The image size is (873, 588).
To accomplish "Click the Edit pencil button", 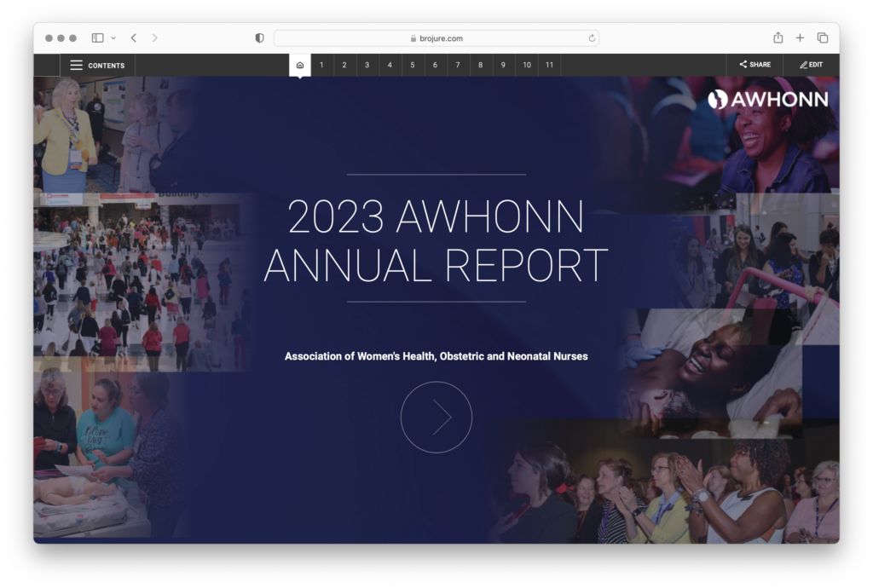I will (x=812, y=65).
